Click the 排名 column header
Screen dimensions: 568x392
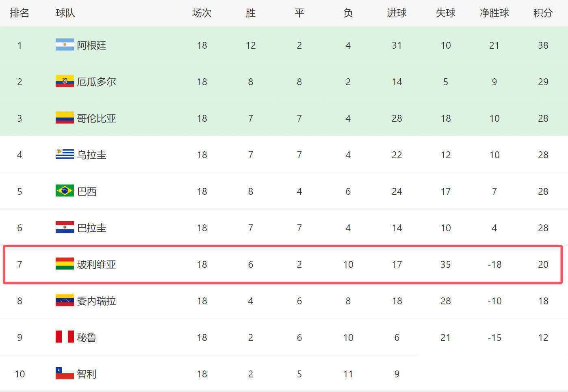point(20,13)
